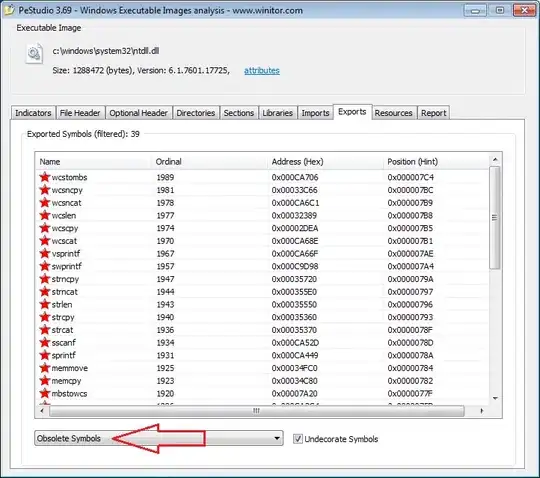Select the strlen export row
The image size is (540, 478).
(x=262, y=304)
